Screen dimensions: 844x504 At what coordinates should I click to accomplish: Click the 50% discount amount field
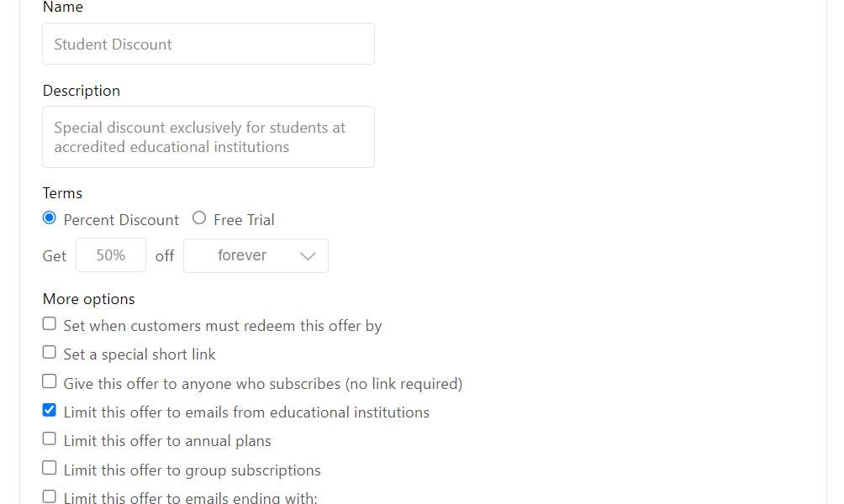[110, 255]
